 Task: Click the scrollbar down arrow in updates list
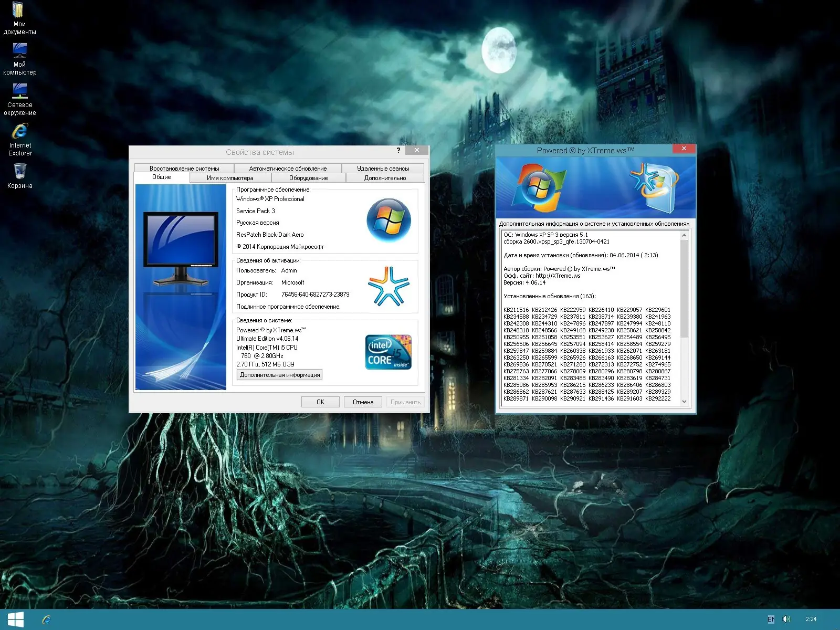pos(686,402)
